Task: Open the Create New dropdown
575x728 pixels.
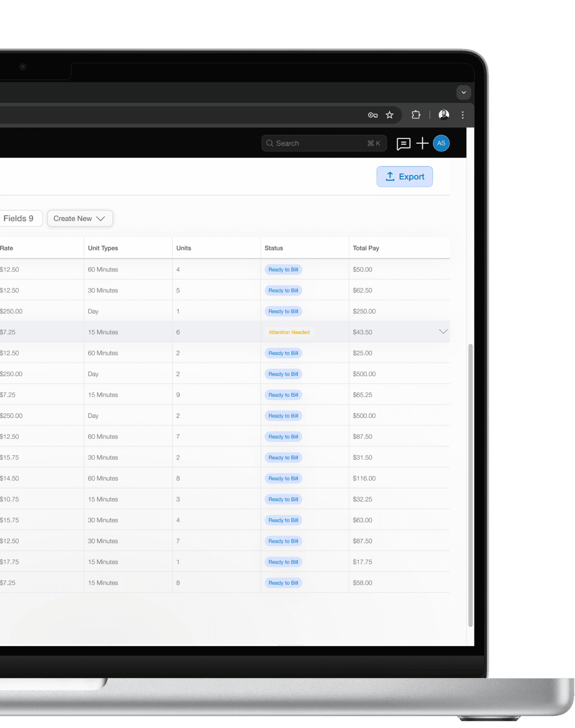Action: (x=80, y=218)
